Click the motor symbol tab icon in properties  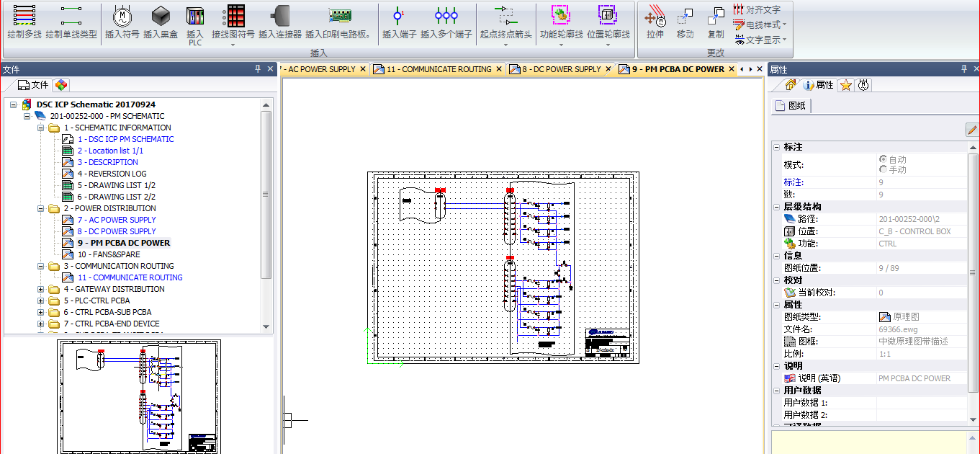click(x=863, y=85)
